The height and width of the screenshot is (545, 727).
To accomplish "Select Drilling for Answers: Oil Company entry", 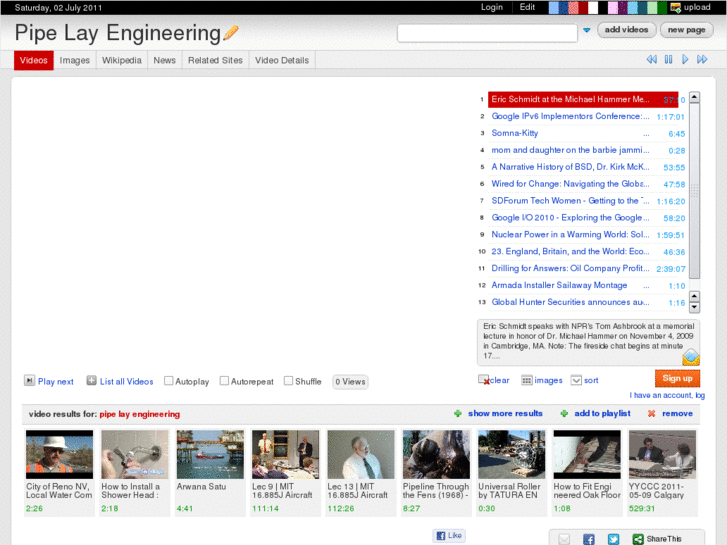I will (x=570, y=269).
